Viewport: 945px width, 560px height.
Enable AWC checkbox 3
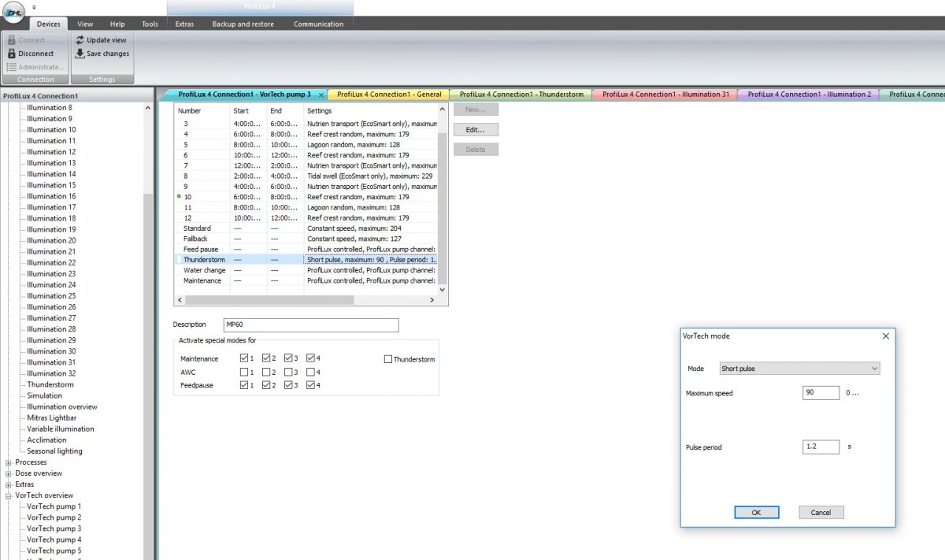point(288,372)
